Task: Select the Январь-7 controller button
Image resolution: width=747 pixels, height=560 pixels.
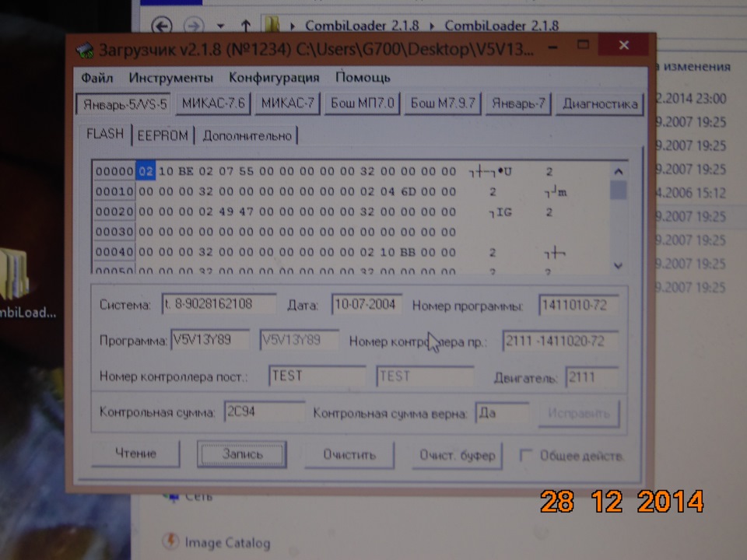Action: tap(518, 103)
